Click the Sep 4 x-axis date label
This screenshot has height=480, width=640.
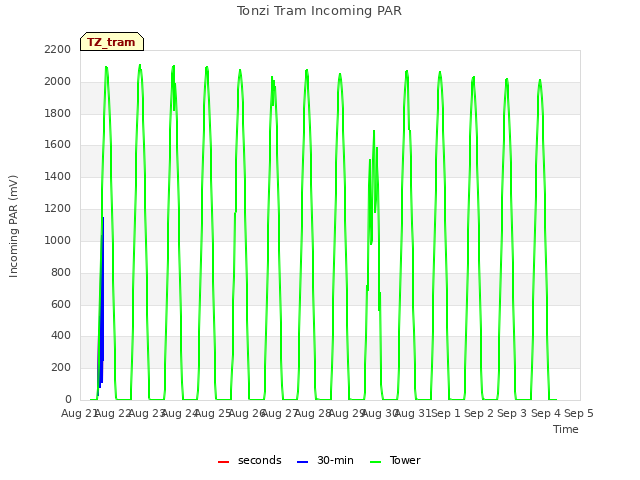coord(546,413)
